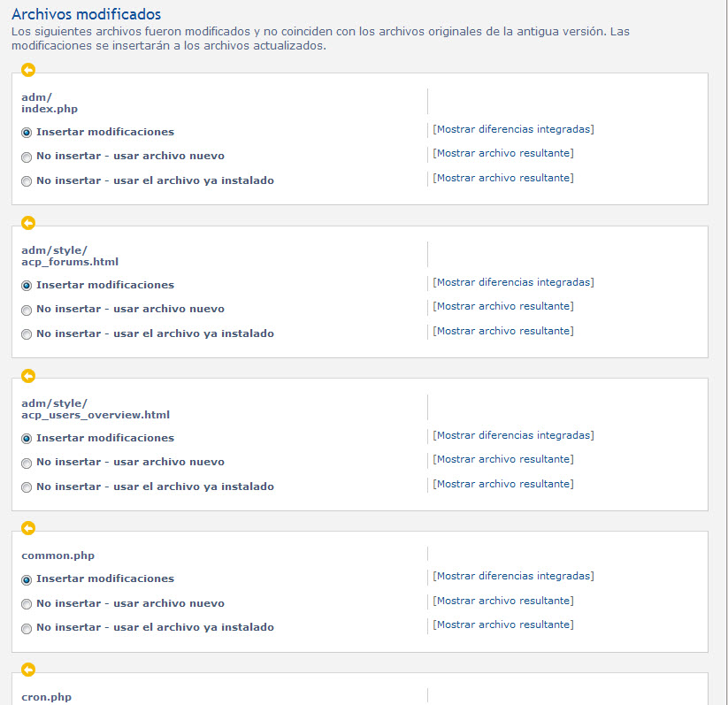Screen dimensions: 728x705
Task: Show resulting file for new-file option of common.php
Action: coord(502,601)
